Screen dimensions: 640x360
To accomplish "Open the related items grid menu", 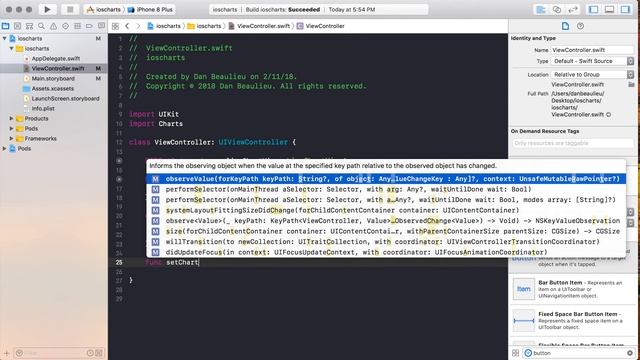I will [x=116, y=26].
